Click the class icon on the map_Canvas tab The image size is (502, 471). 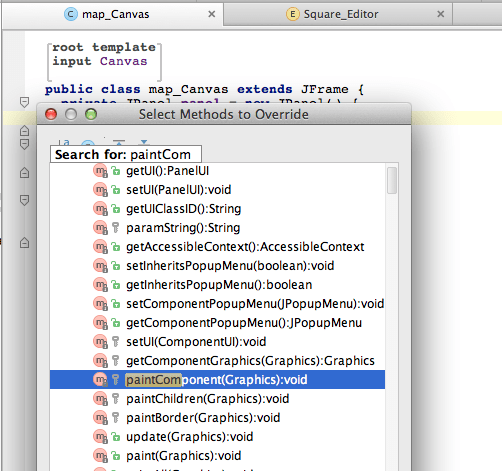tap(71, 14)
